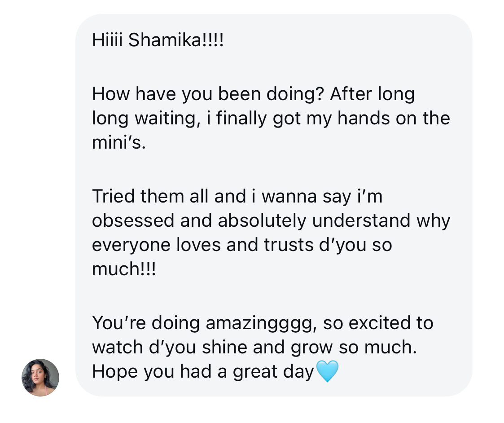Click the word 'much!!!' in the message
The width and height of the screenshot is (504, 423).
click(123, 269)
